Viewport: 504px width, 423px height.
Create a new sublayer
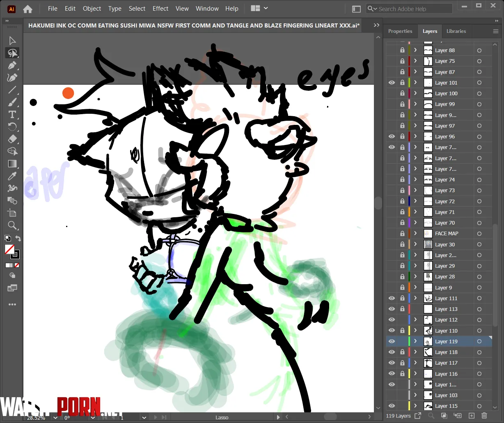[457, 416]
